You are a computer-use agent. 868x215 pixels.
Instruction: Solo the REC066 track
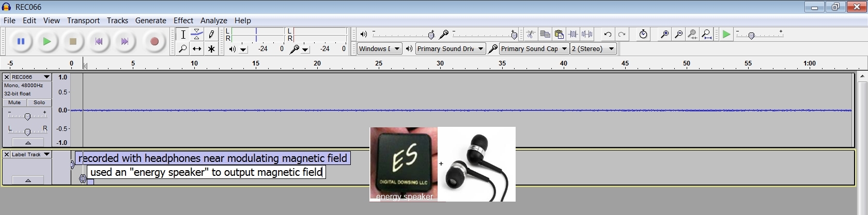pyautogui.click(x=39, y=103)
